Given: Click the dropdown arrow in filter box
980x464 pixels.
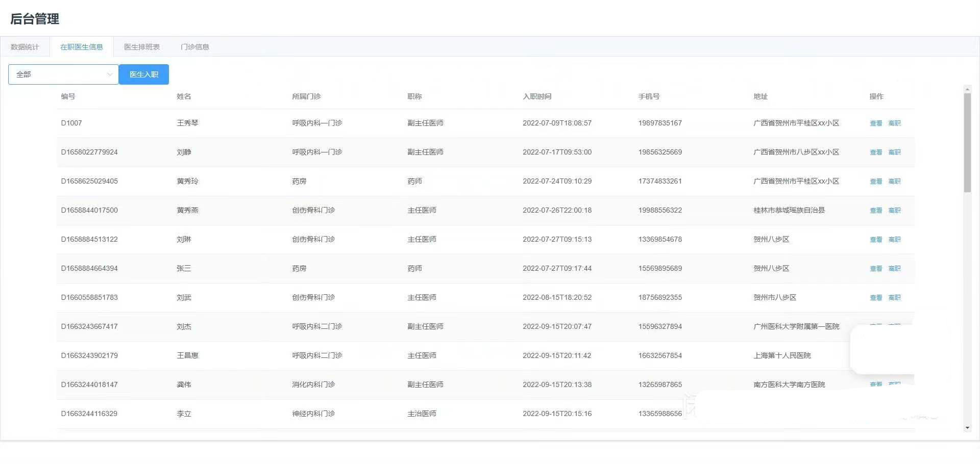Looking at the screenshot, I should [109, 74].
